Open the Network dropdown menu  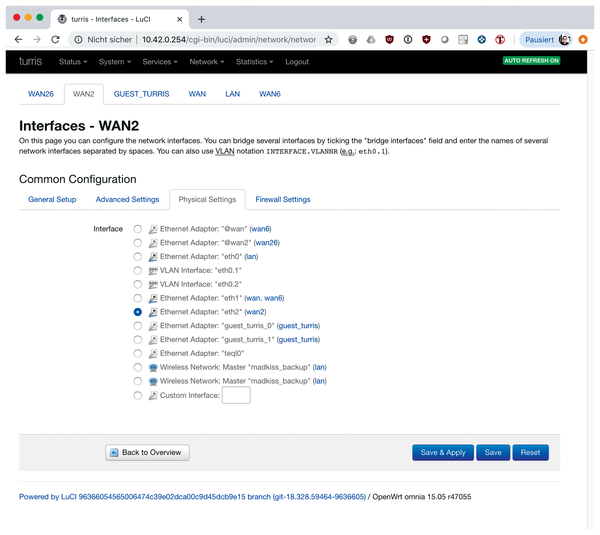[x=207, y=62]
